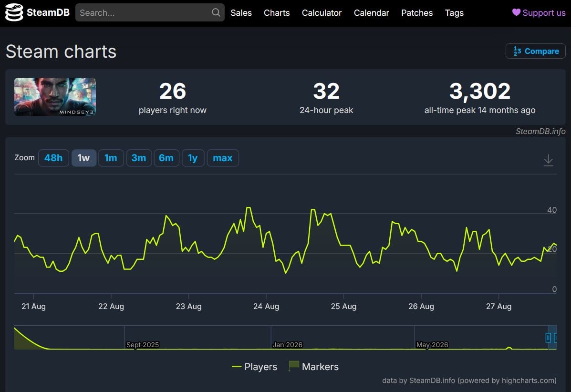Image resolution: width=571 pixels, height=392 pixels.
Task: Set chart zoom to 6m
Action: (166, 158)
